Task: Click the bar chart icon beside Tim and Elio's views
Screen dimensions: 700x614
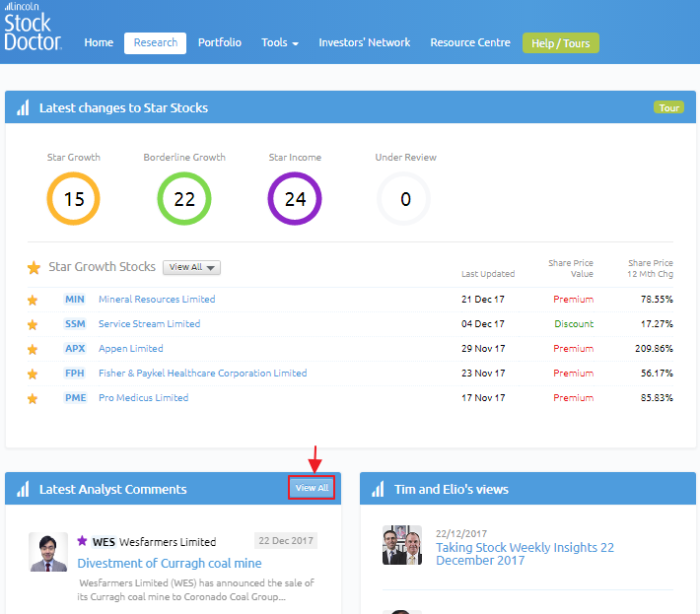Action: (x=378, y=489)
